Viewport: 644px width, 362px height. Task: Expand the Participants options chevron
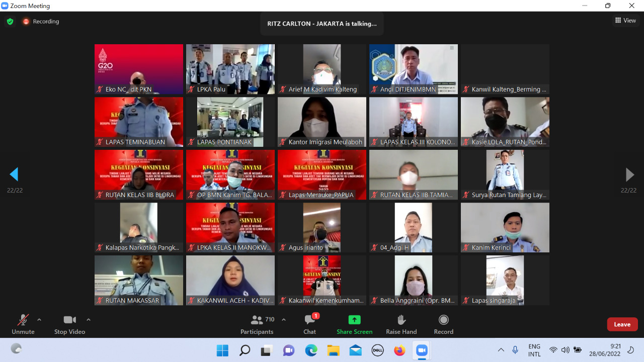click(284, 320)
